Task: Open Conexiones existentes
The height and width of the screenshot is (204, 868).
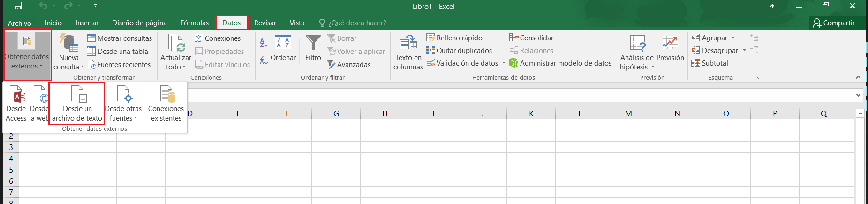Action: (x=166, y=104)
